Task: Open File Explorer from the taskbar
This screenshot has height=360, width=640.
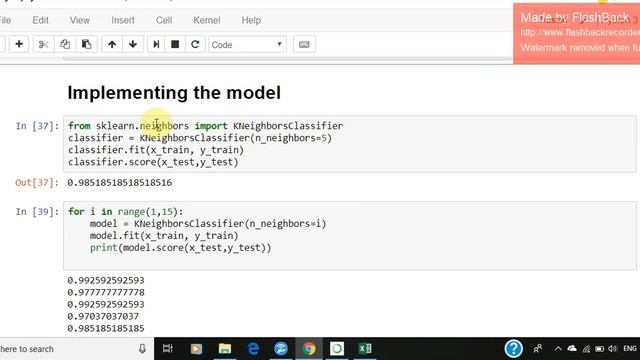Action: pos(224,349)
